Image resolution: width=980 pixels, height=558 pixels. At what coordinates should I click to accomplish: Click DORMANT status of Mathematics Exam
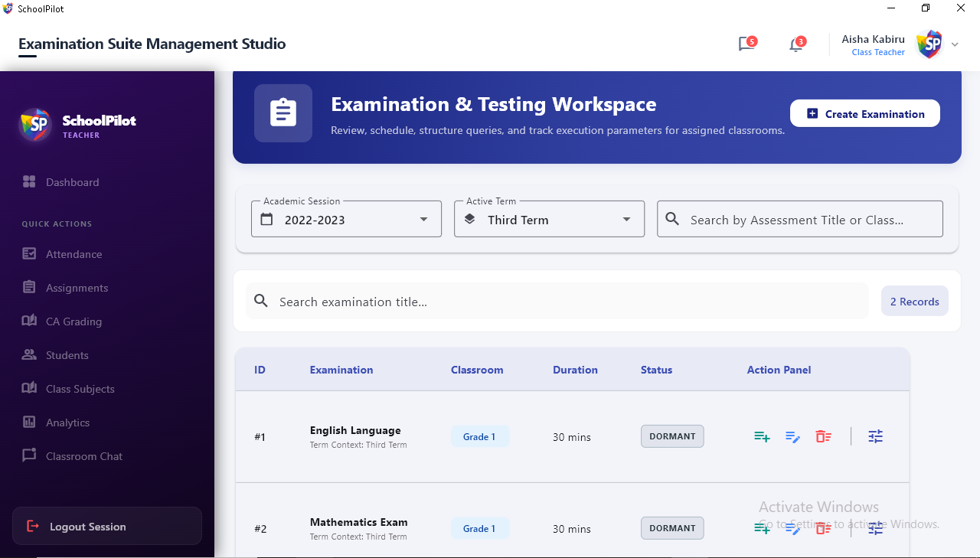pyautogui.click(x=672, y=528)
